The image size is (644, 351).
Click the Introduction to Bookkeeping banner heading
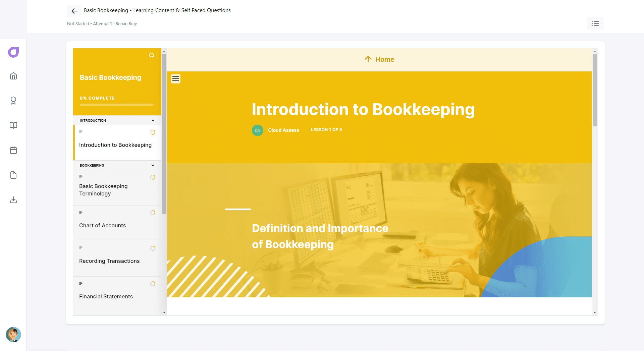pyautogui.click(x=363, y=110)
